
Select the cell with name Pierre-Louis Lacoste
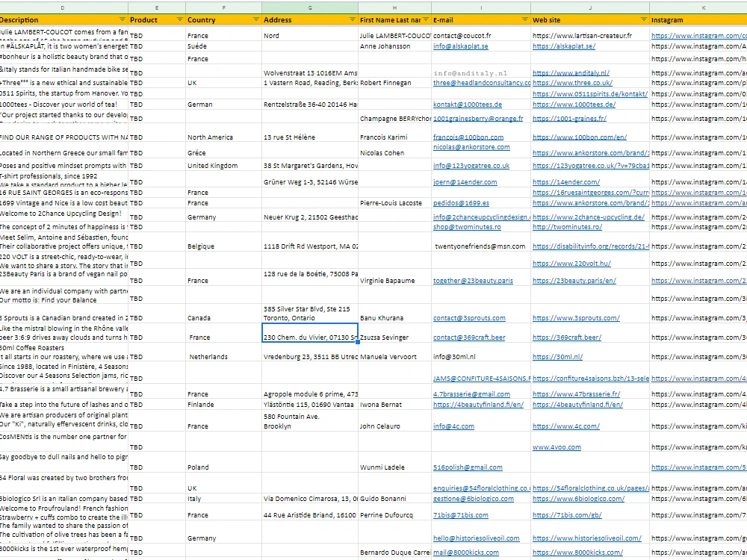394,203
